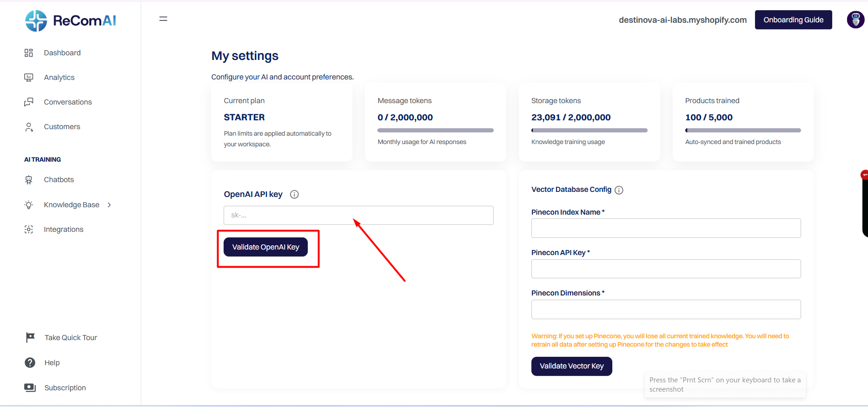Go to Analytics page
This screenshot has height=407, width=868.
(x=59, y=78)
